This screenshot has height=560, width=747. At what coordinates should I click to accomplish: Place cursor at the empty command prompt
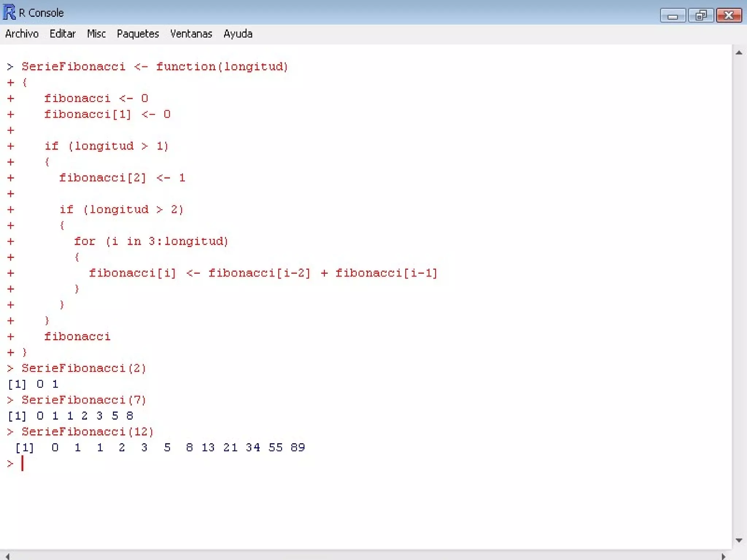coord(26,463)
